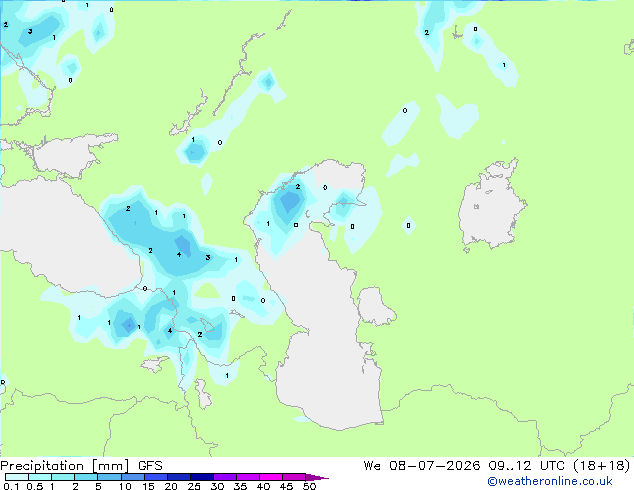Screen dimensions: 634x490
Task: Click the "09..12 UTC" time text
Action: tap(526, 466)
